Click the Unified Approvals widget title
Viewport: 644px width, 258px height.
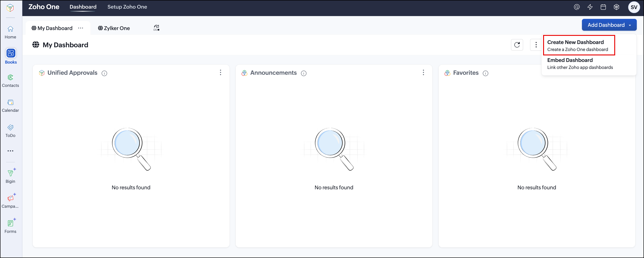click(73, 73)
